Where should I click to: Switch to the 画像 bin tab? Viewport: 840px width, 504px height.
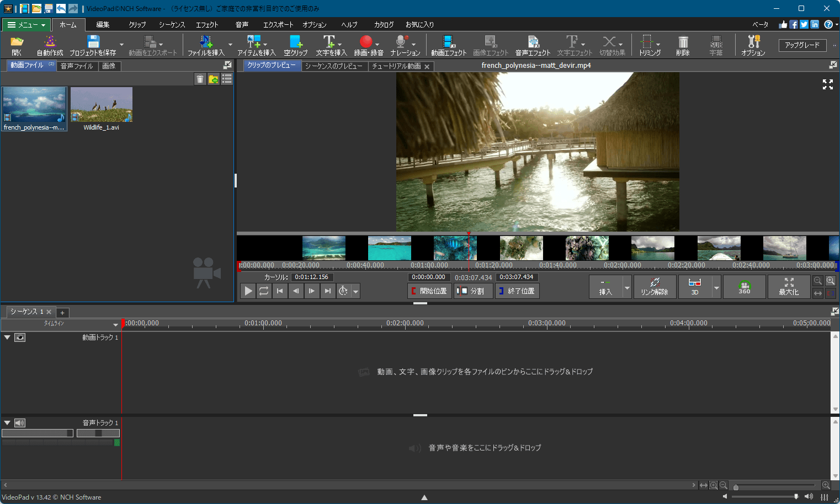coord(109,66)
